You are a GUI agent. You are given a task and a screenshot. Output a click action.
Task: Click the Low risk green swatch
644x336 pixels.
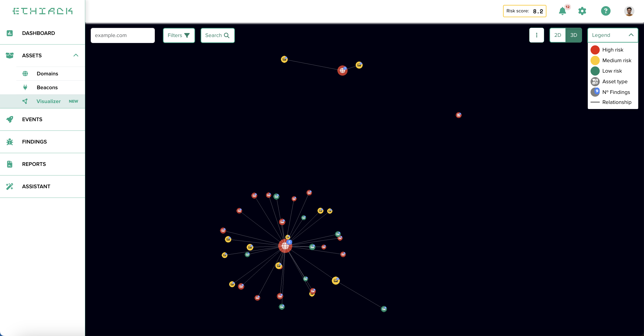coord(595,71)
